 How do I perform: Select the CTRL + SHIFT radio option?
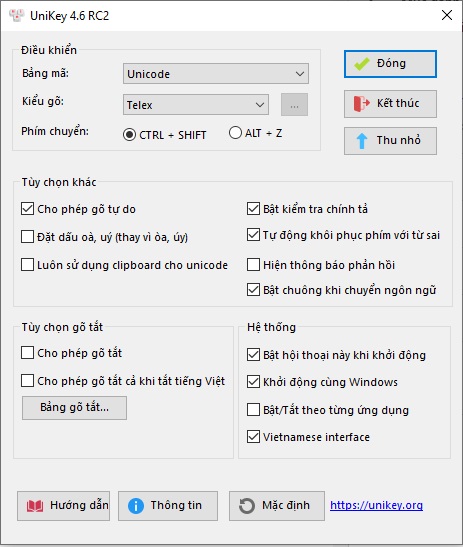[129, 135]
